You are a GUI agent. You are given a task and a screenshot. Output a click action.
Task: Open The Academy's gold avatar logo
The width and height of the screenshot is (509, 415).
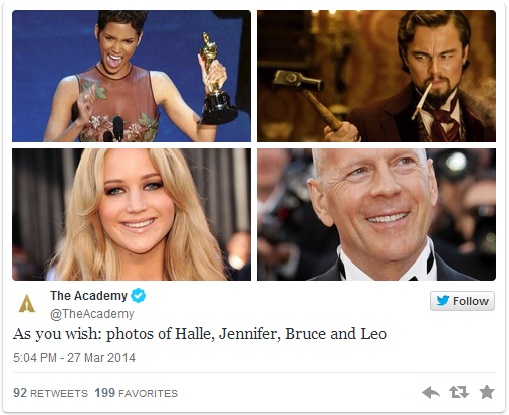pyautogui.click(x=27, y=303)
